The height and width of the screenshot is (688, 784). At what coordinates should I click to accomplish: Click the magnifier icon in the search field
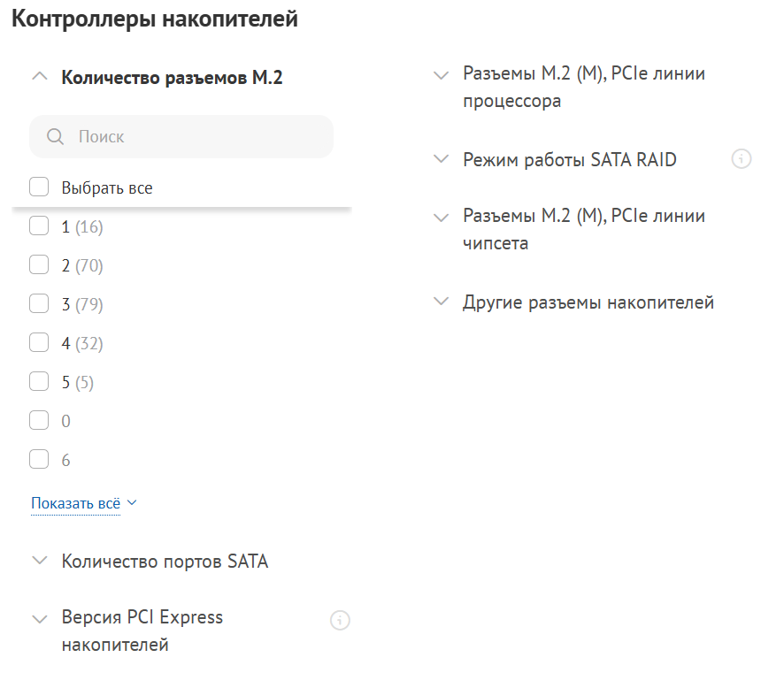[55, 137]
